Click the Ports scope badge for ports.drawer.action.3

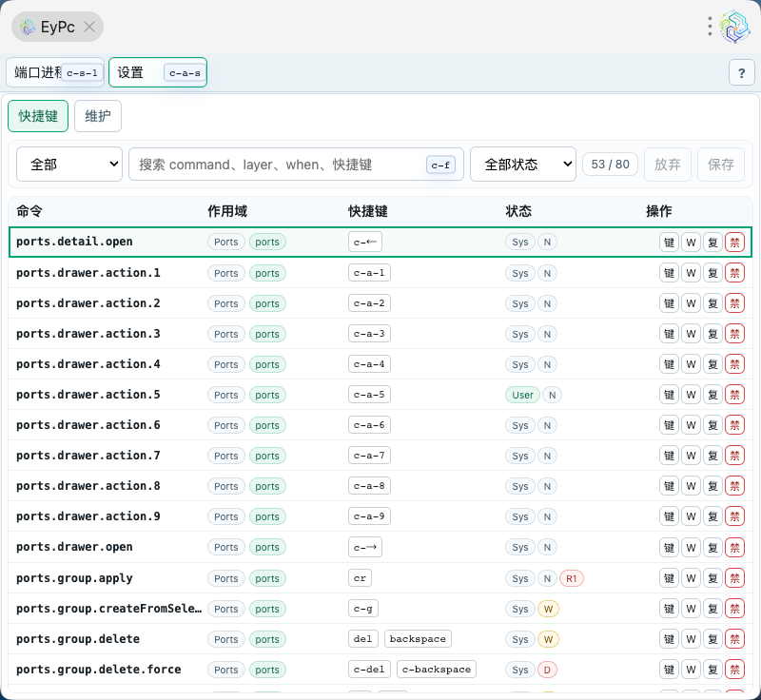pos(226,334)
